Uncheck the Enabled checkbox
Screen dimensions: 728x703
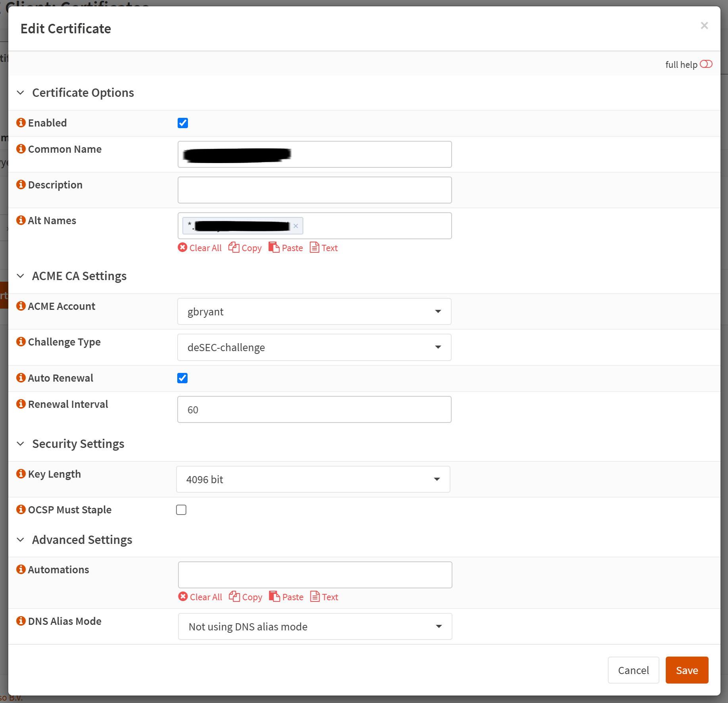click(183, 123)
